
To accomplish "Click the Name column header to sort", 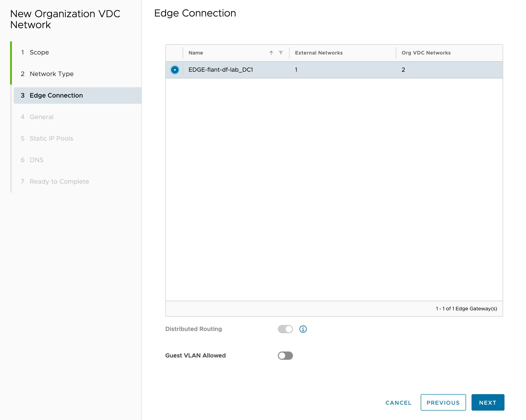I will point(196,52).
